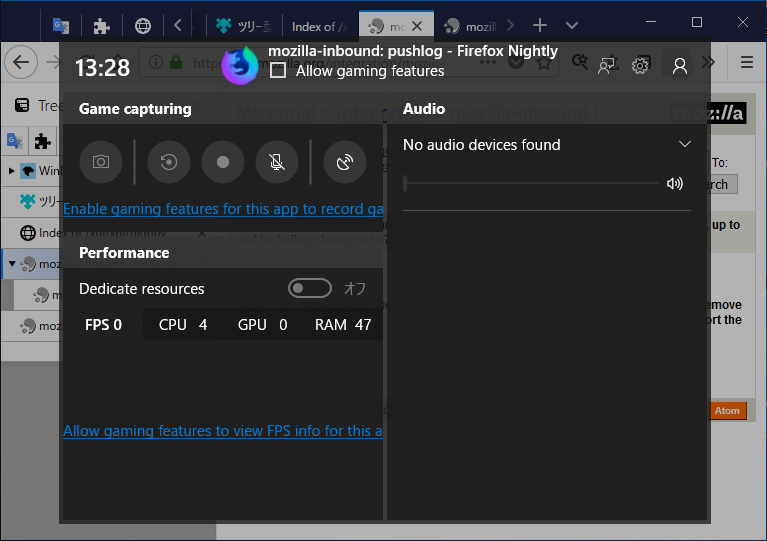Click the mozilla logo on the page

tap(709, 113)
